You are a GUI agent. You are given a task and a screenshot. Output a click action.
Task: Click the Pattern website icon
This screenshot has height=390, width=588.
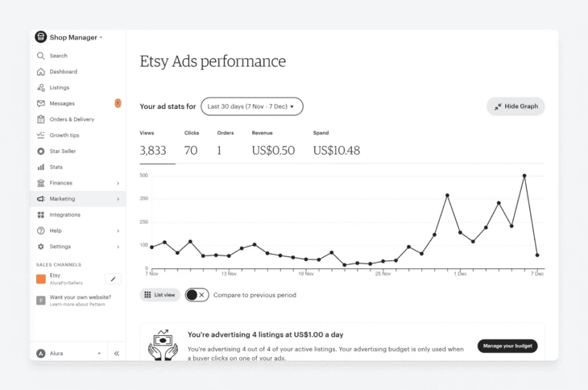point(41,301)
